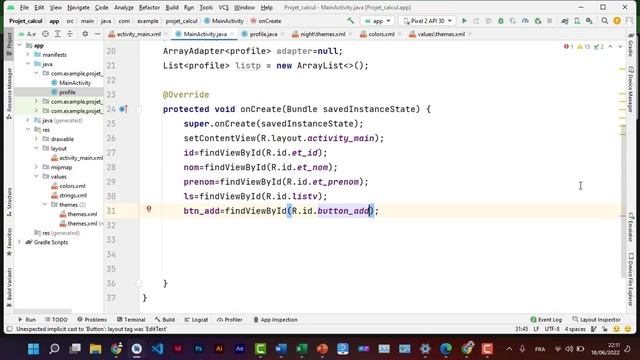
Task: Select the profile class in tree
Action: click(x=67, y=92)
